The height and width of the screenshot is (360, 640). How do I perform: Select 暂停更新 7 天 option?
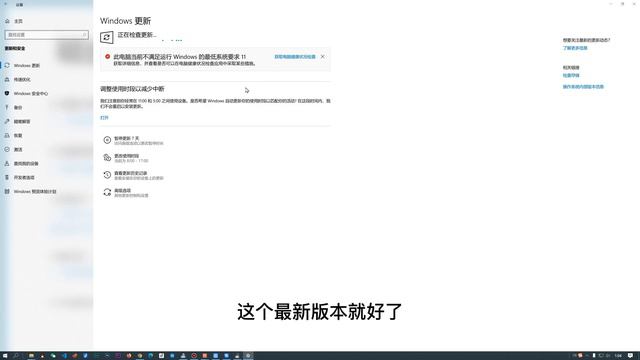pyautogui.click(x=133, y=140)
